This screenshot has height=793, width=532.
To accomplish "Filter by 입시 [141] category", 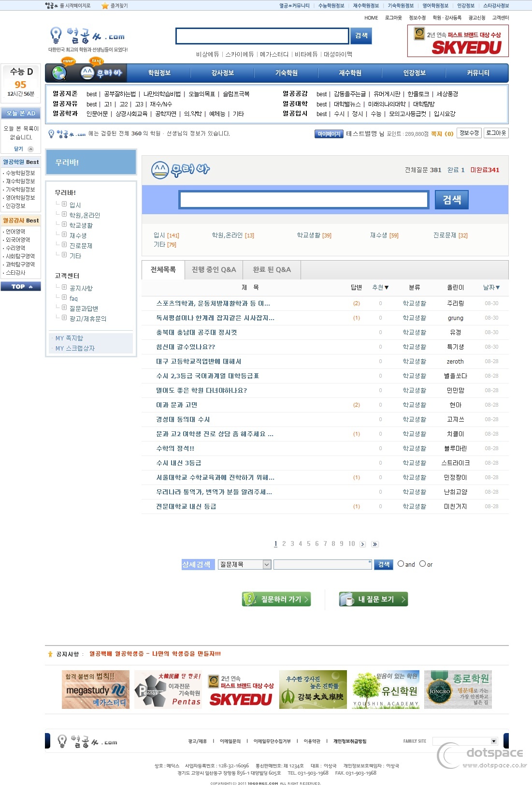I will (x=166, y=235).
